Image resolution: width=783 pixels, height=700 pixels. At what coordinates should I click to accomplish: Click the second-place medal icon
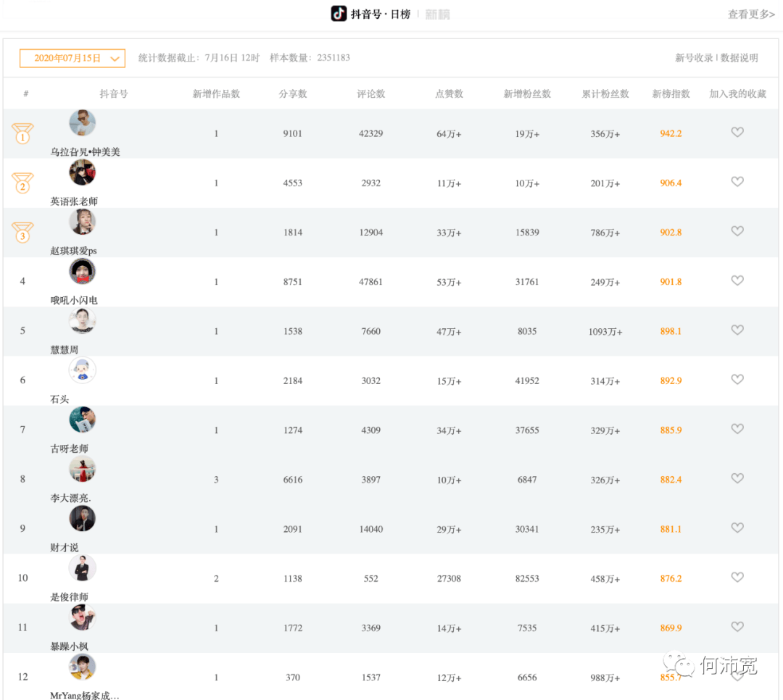pyautogui.click(x=22, y=183)
